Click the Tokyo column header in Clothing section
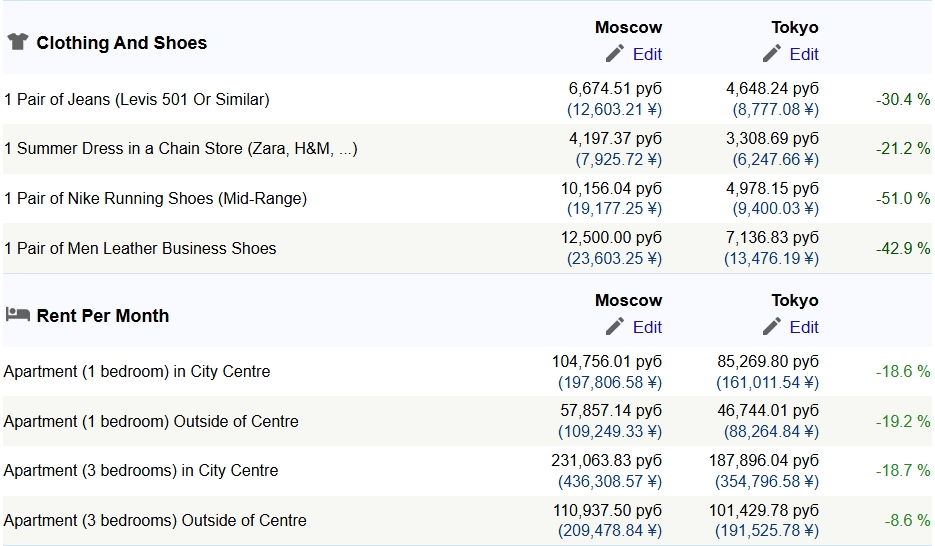This screenshot has width=935, height=546. point(795,27)
